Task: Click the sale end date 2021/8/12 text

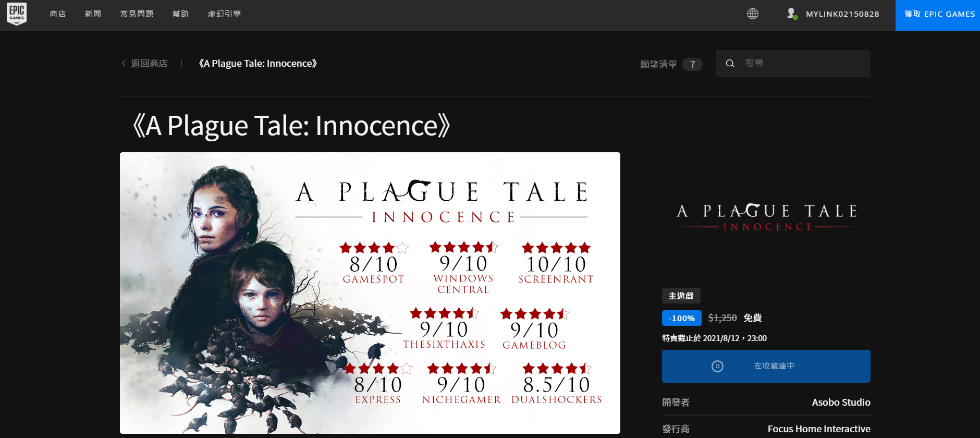Action: [x=714, y=338]
